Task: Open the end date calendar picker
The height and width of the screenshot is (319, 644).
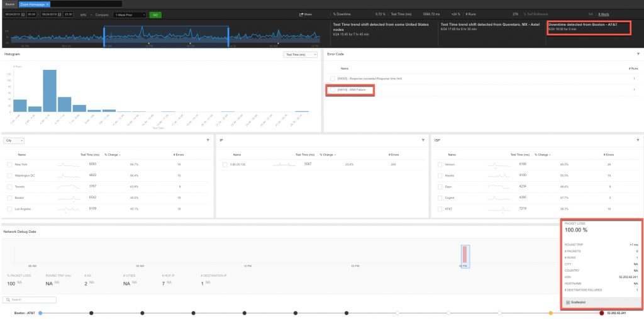Action: (x=60, y=14)
